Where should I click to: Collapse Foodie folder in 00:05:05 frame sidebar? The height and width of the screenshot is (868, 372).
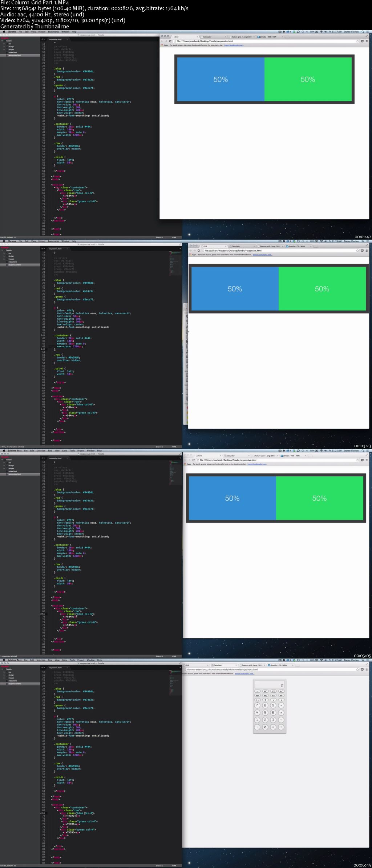2,460
